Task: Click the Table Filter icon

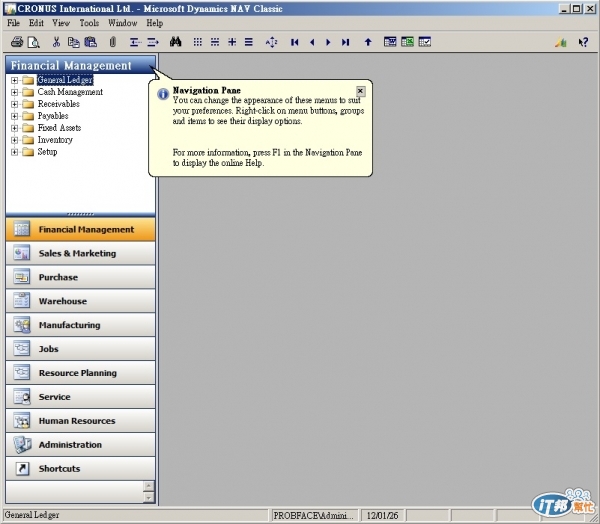Action: 215,42
